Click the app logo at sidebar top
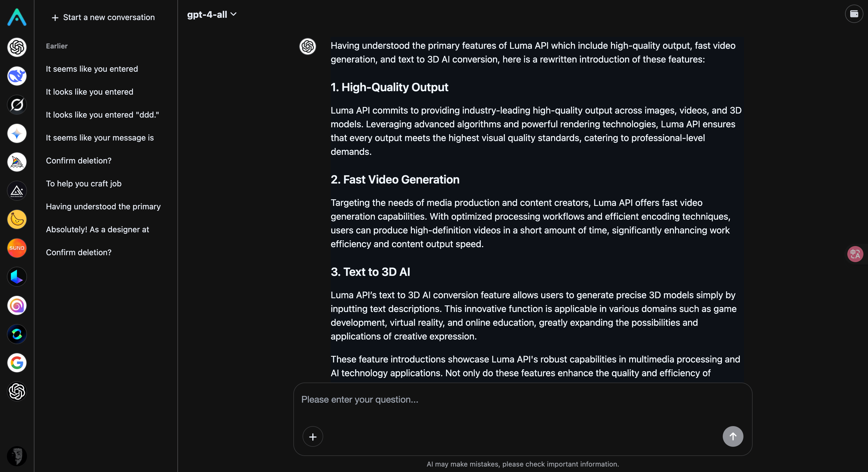 point(17,17)
